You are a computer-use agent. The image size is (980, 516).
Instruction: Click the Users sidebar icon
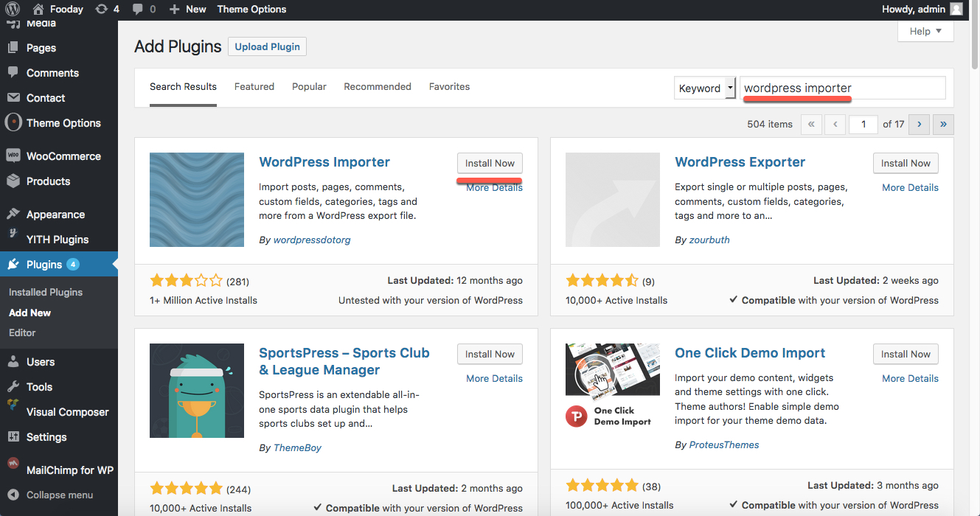13,362
